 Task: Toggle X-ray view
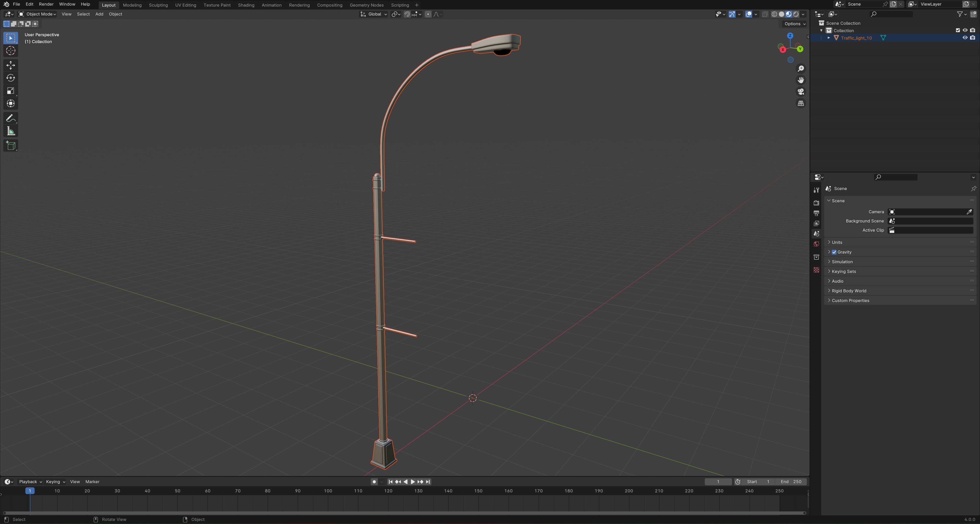point(765,14)
